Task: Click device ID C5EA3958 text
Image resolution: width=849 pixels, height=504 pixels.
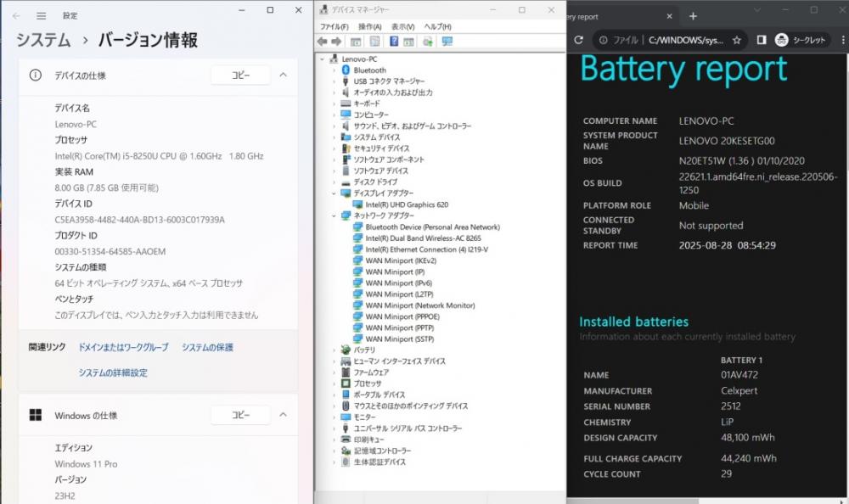Action: 140,220
